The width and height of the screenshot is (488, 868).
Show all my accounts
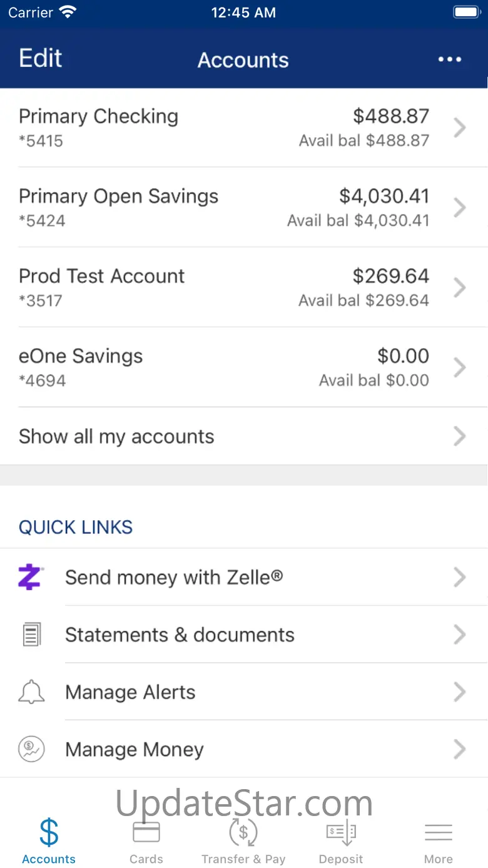click(244, 436)
